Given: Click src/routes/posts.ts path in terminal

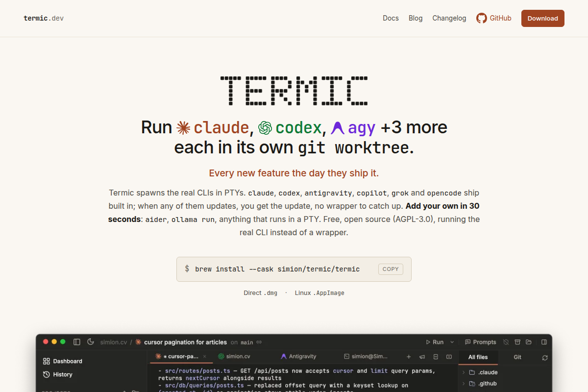Looking at the screenshot, I should [197, 371].
